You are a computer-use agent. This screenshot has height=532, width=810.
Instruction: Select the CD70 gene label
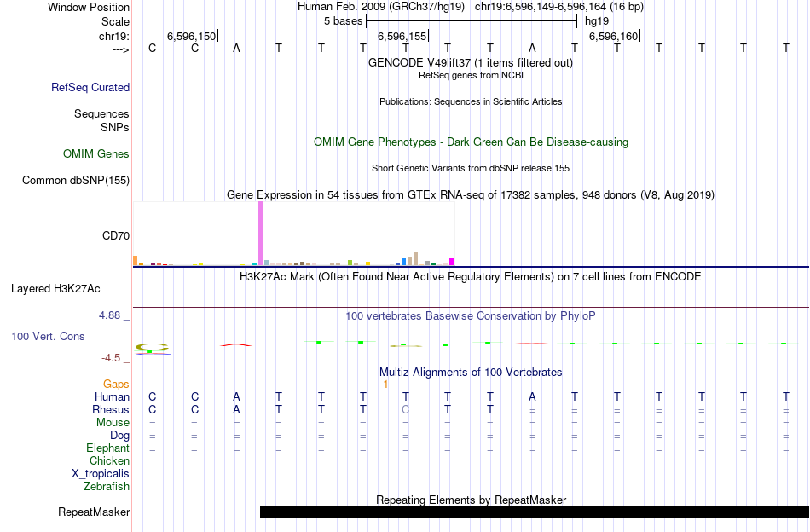tap(116, 235)
